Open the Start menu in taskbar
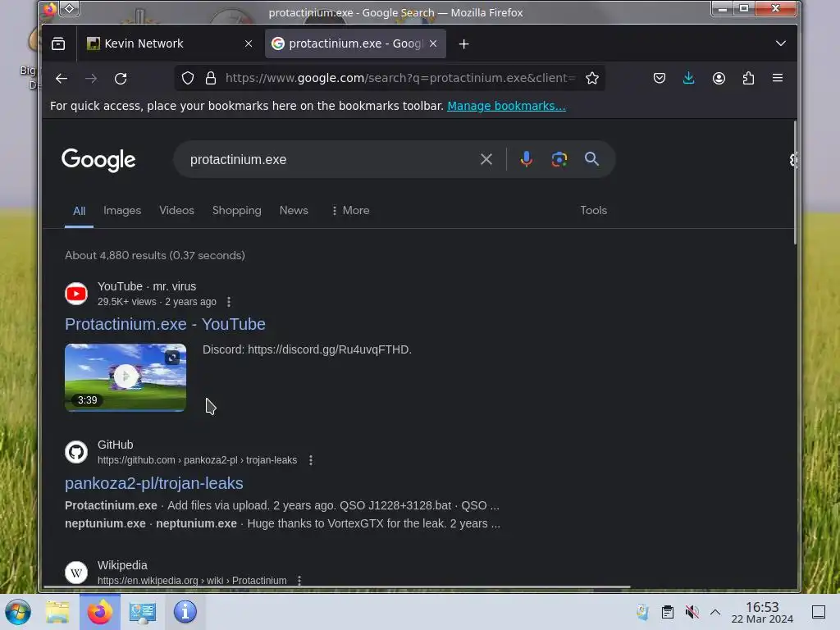 (18, 612)
